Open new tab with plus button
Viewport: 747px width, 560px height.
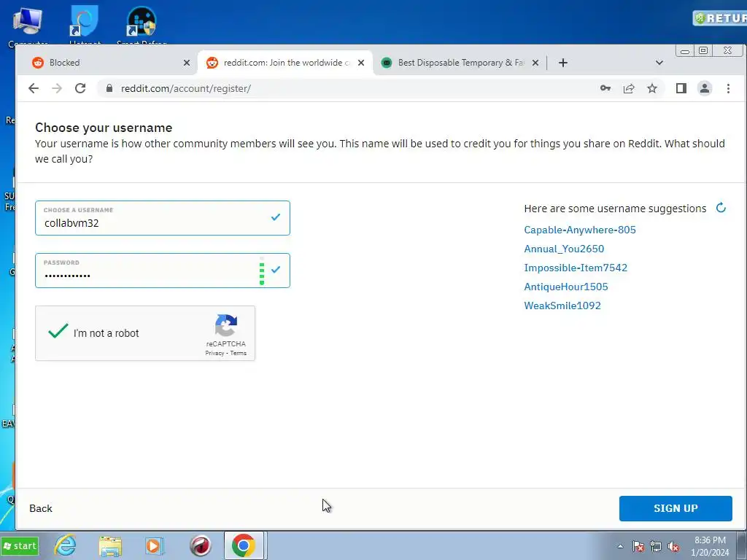[x=562, y=63]
